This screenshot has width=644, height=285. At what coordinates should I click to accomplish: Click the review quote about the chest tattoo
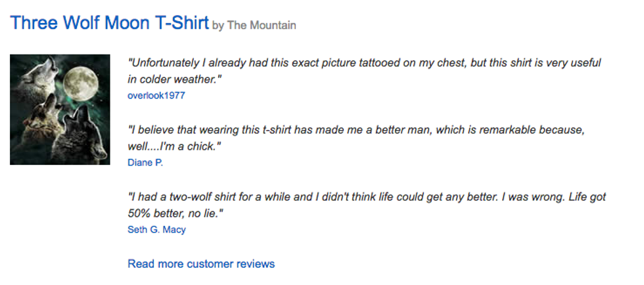364,63
